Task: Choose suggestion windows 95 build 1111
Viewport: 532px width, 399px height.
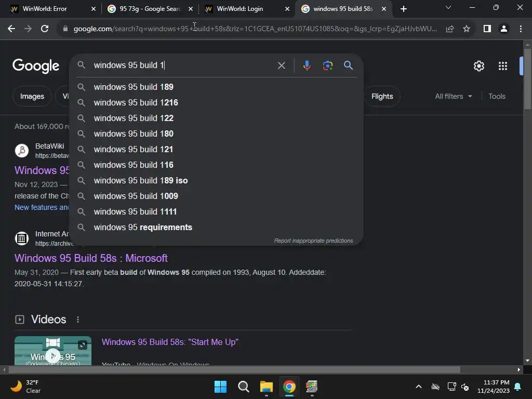Action: tap(216, 212)
